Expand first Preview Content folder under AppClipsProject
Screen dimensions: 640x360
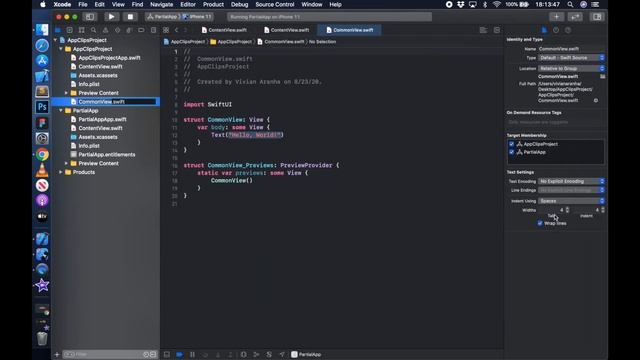(x=66, y=93)
